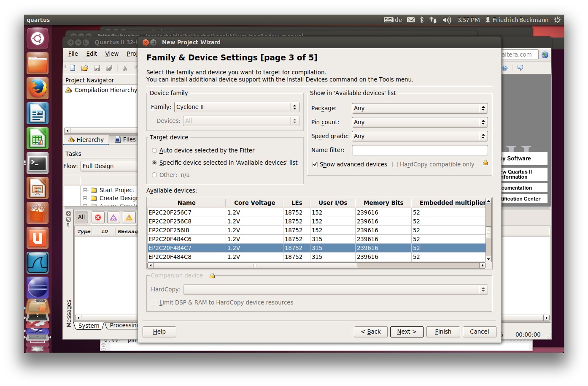588x386 pixels.
Task: Click the Name filter text field
Action: click(x=419, y=150)
